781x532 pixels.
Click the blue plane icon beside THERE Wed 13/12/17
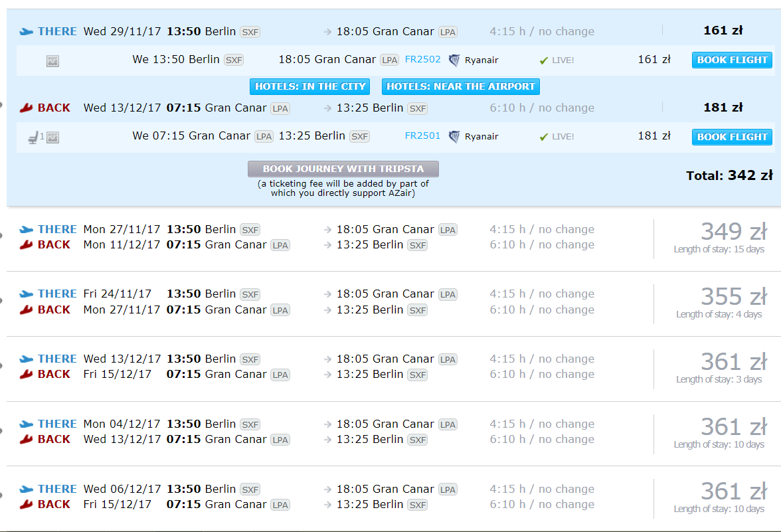pos(26,359)
